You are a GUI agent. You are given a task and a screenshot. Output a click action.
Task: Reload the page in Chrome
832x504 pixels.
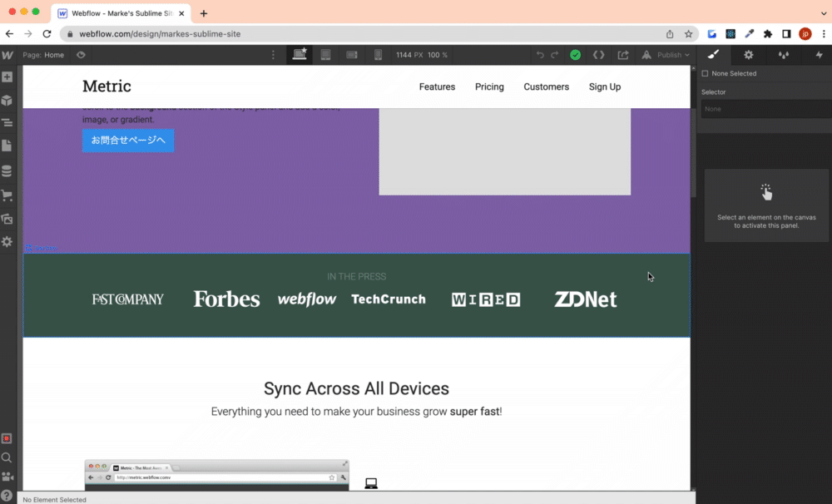(x=47, y=34)
